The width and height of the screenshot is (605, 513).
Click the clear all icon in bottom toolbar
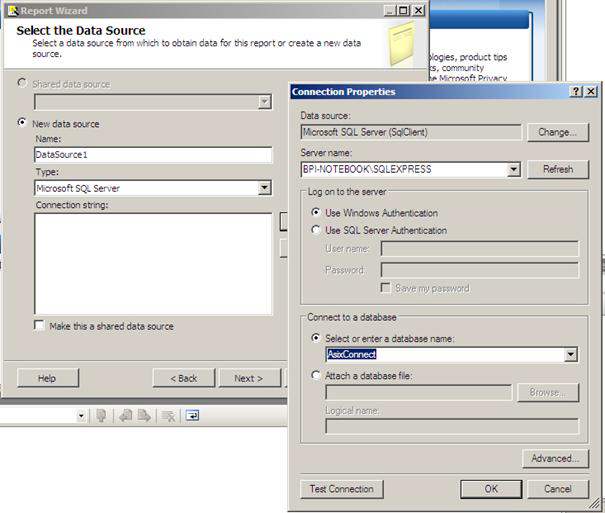click(168, 416)
